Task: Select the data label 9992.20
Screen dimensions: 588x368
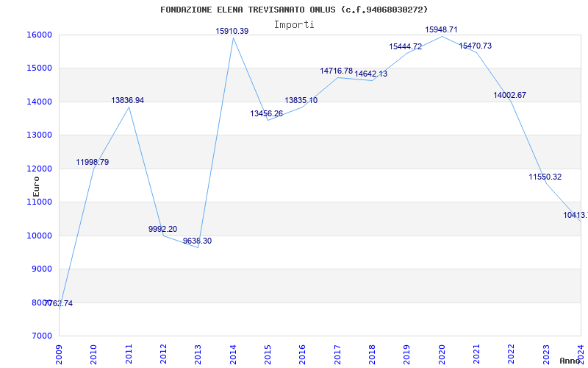Action: [162, 229]
